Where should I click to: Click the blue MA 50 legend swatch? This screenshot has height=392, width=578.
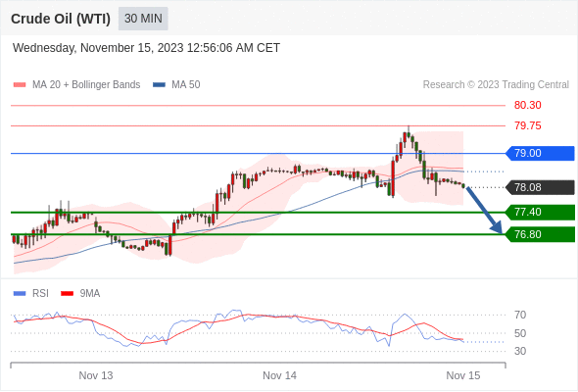pyautogui.click(x=159, y=85)
